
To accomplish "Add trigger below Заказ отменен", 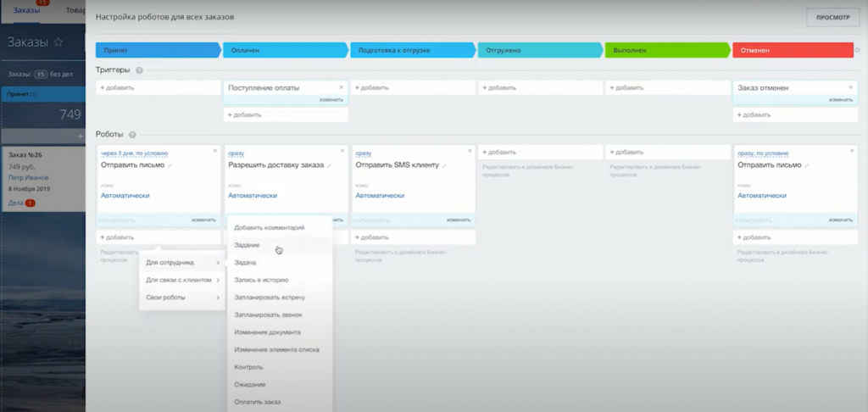I will click(795, 114).
